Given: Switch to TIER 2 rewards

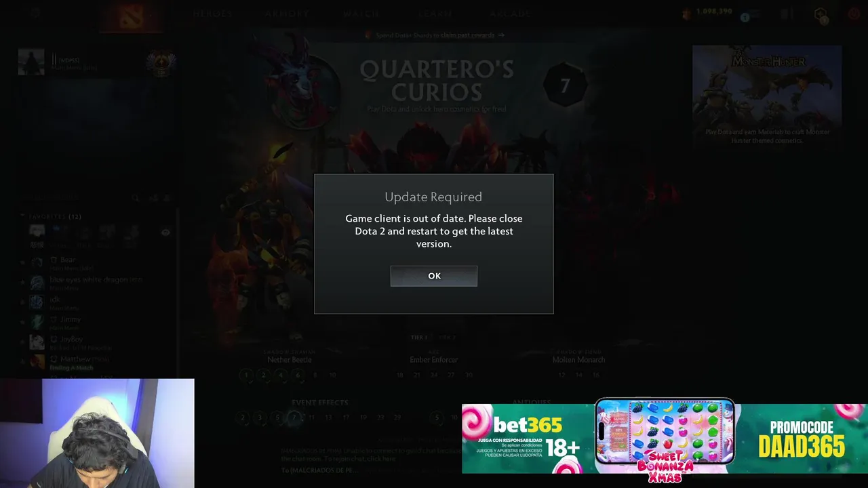Looking at the screenshot, I should (447, 337).
